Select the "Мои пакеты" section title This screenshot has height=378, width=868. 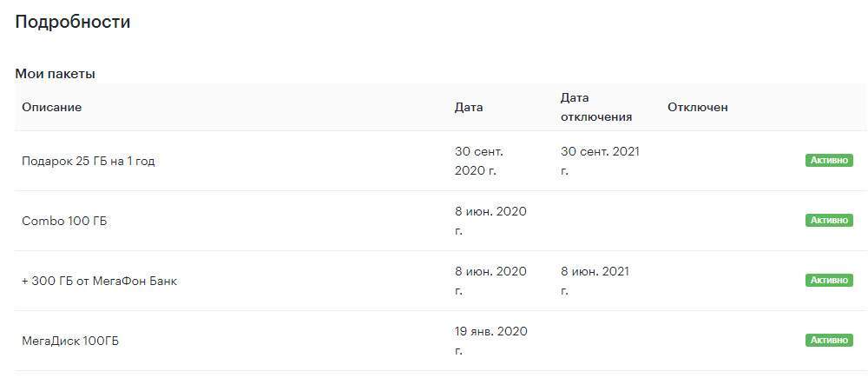[x=55, y=74]
